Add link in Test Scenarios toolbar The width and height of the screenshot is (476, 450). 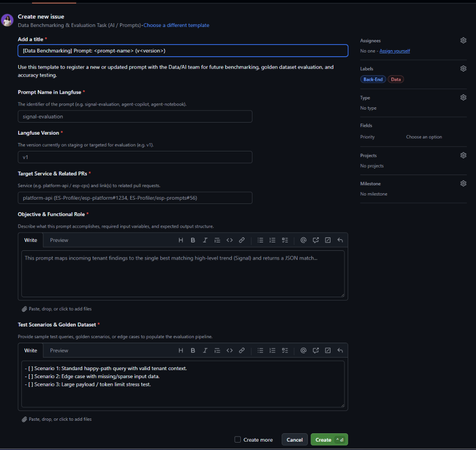pos(242,351)
